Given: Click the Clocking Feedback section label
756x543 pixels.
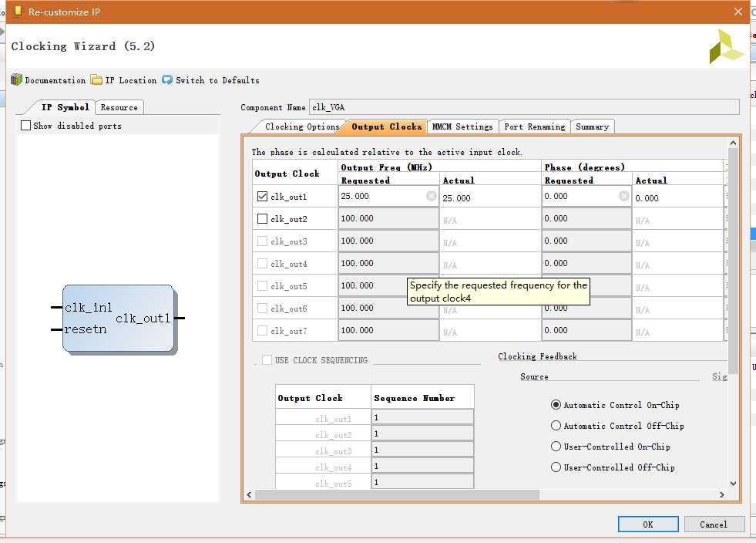Looking at the screenshot, I should [x=537, y=356].
